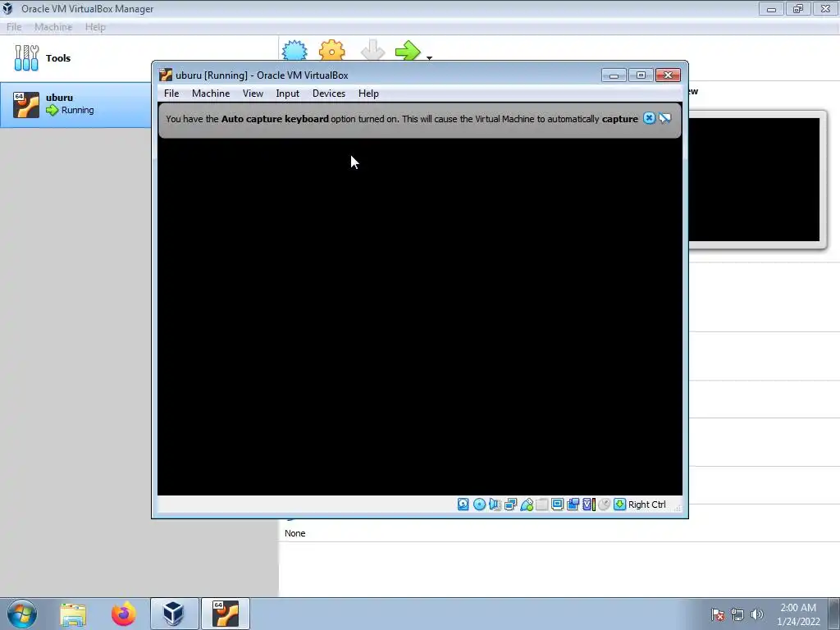Screen dimensions: 840x630
Task: Open the Windows Start menu
Action: [22, 614]
